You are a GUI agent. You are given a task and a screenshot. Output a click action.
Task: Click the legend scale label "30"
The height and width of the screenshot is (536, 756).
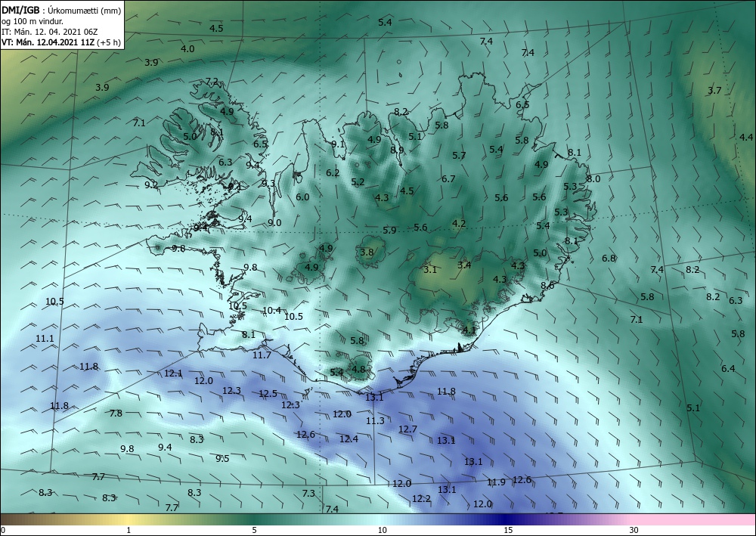[634, 531]
